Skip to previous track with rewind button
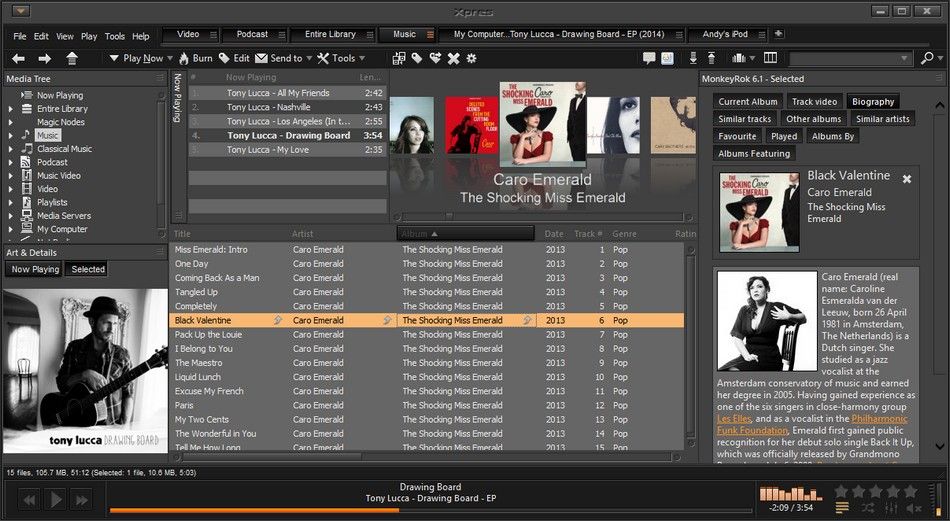Viewport: 950px width, 521px height. [29, 500]
